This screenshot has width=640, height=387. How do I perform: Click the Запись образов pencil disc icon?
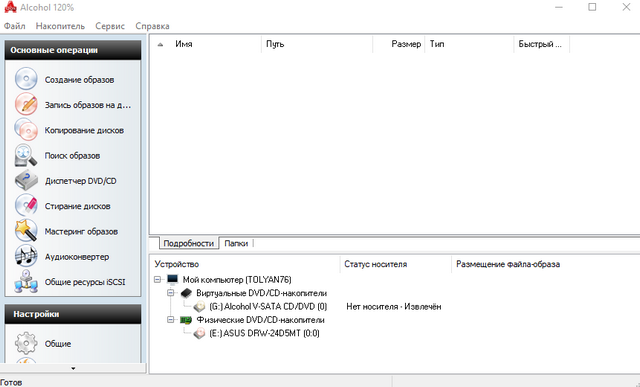click(x=26, y=104)
